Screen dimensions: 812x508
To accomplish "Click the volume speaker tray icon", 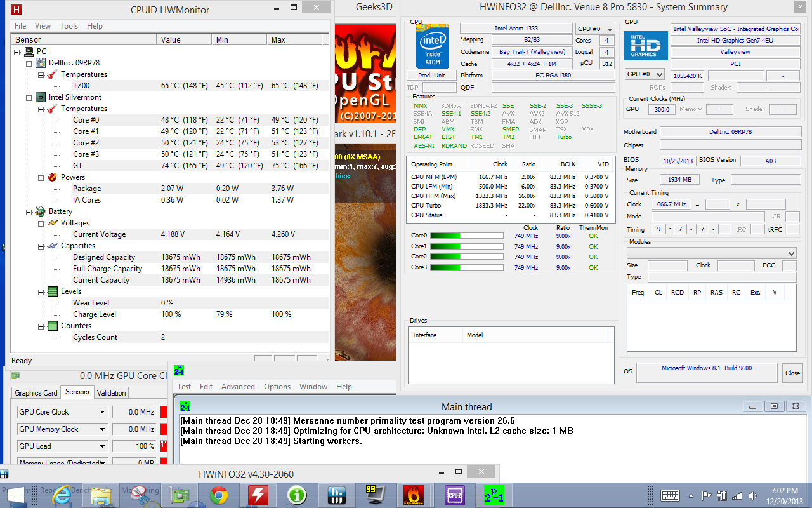I will click(x=752, y=495).
